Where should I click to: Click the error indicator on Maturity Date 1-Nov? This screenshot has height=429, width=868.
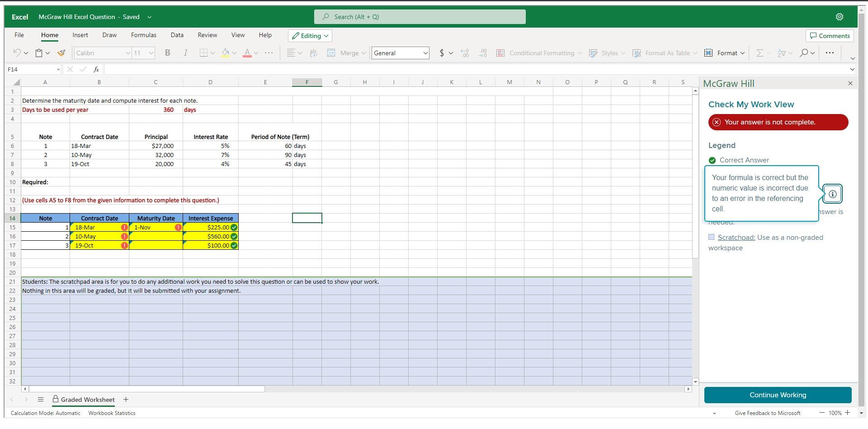click(178, 228)
